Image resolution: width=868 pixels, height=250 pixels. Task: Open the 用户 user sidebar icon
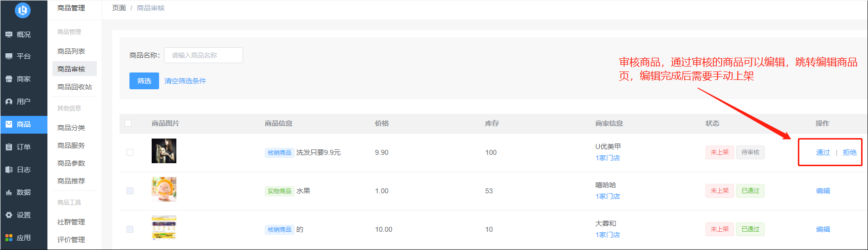(x=9, y=102)
